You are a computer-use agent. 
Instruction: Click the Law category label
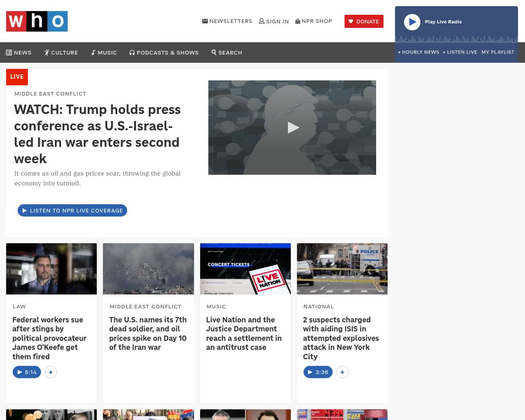(x=19, y=306)
